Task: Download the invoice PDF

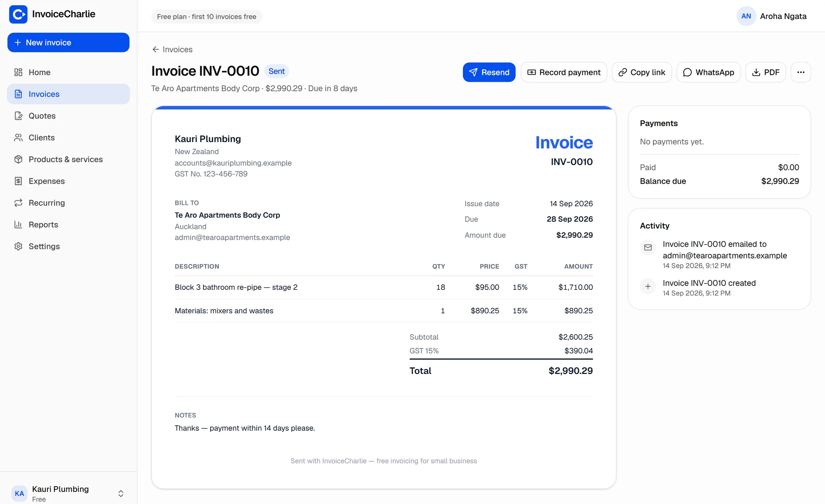Action: click(x=765, y=72)
